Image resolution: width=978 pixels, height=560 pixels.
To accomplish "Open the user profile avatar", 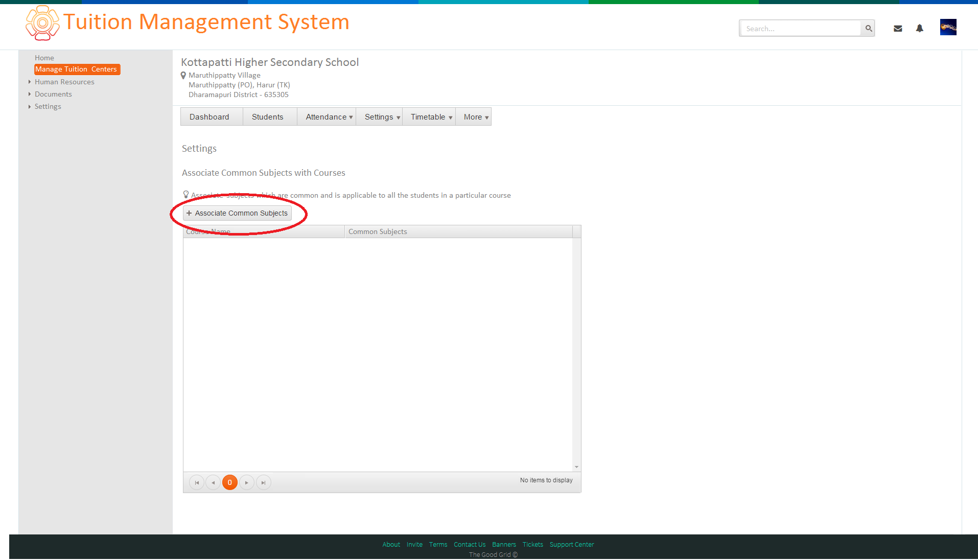I will (948, 27).
